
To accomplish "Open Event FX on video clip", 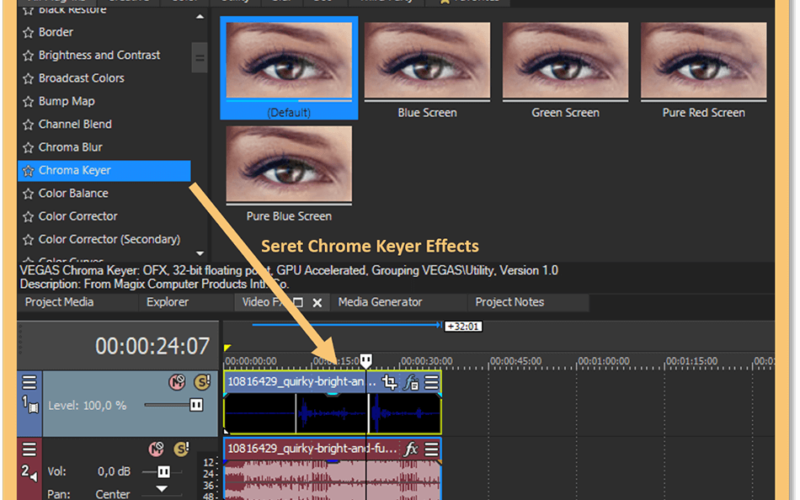I will (x=411, y=382).
